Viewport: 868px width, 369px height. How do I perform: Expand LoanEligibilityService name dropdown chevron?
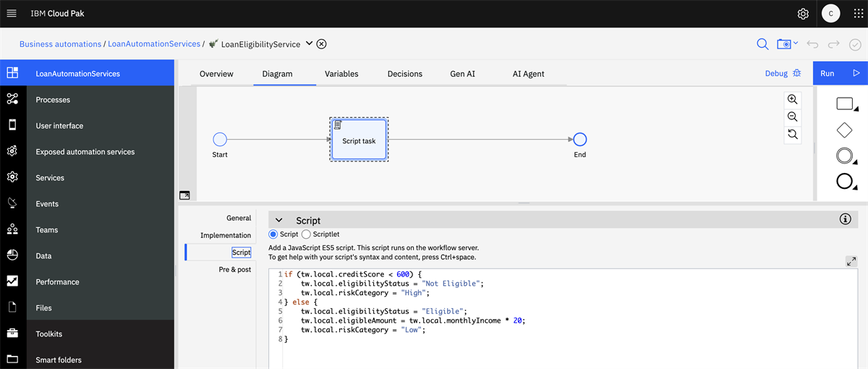(x=309, y=43)
